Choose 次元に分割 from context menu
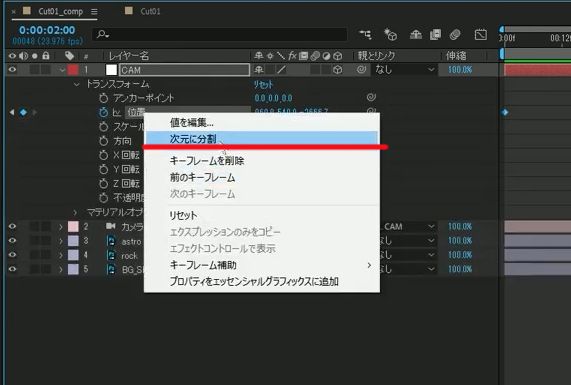 pos(261,138)
